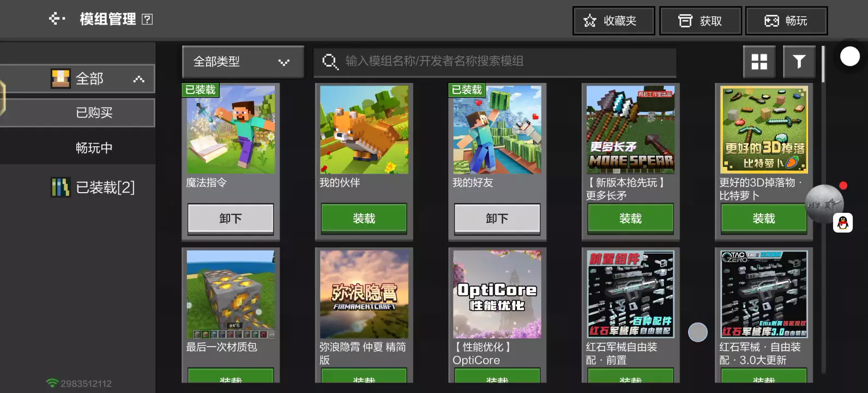This screenshot has height=393, width=868.
Task: Open the 收藏夹 favorites button
Action: pos(613,21)
